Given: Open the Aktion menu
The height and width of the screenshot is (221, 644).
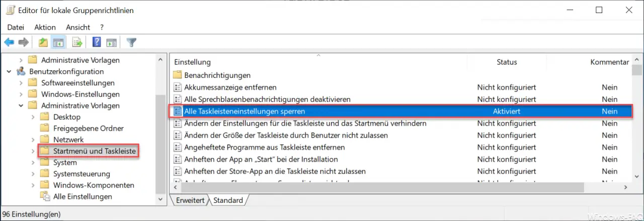Looking at the screenshot, I should click(45, 27).
